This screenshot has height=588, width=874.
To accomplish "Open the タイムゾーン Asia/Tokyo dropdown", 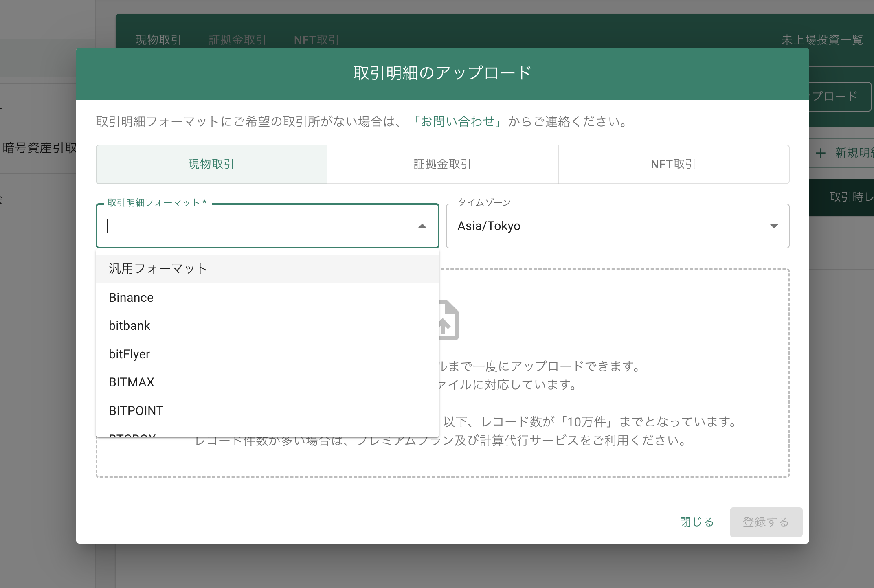I will (617, 226).
